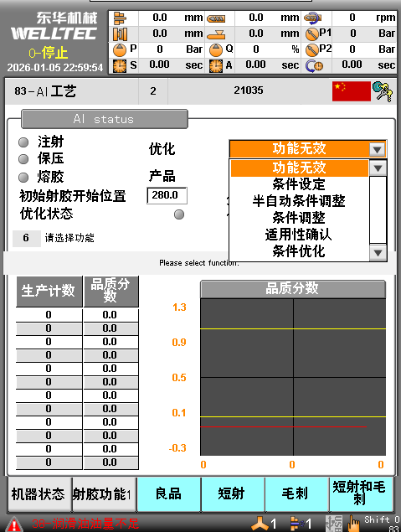
Task: Mark product as 毛刺
Action: (296, 494)
